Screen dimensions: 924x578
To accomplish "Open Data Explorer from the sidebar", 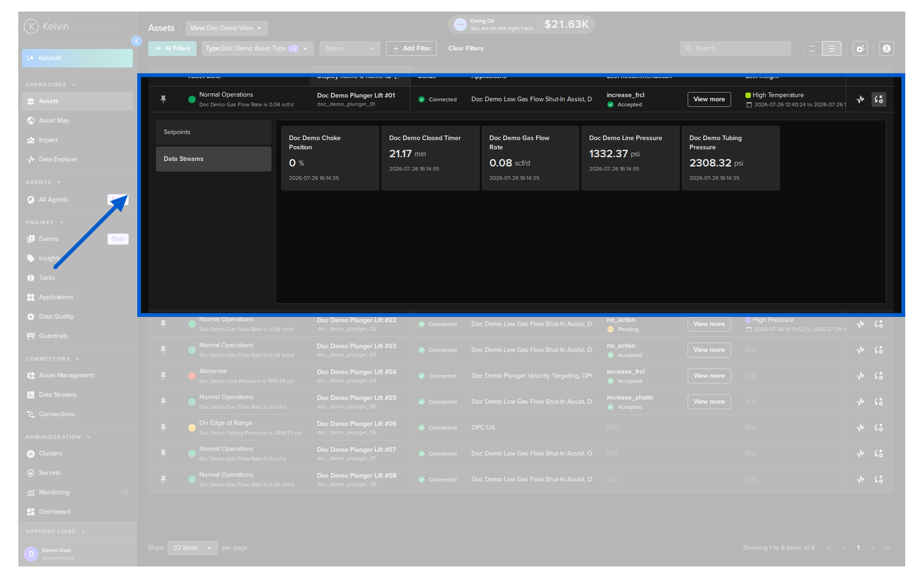I will [77, 159].
